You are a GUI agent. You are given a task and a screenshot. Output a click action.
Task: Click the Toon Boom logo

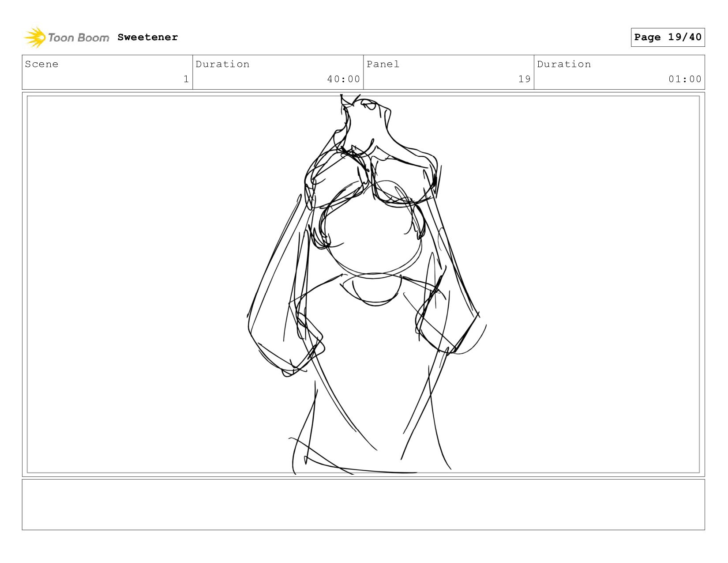[66, 37]
